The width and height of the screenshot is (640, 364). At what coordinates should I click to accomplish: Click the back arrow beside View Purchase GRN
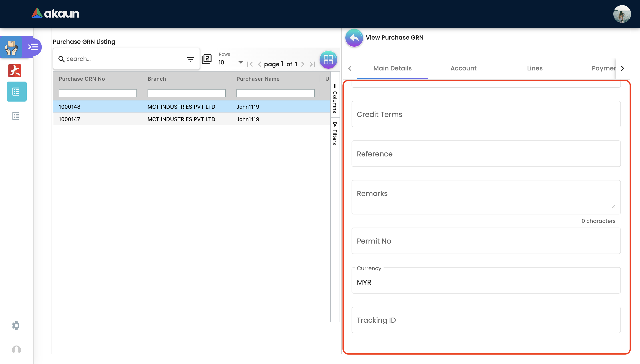pos(354,38)
